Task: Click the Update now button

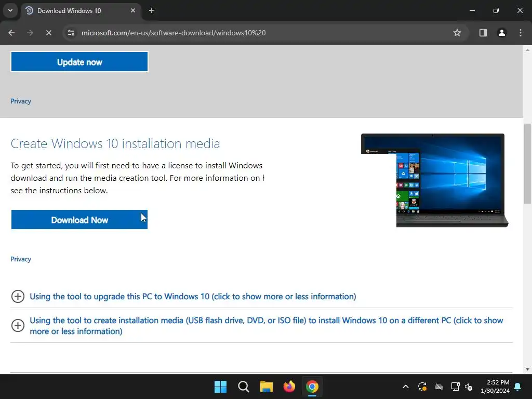Action: [x=79, y=62]
